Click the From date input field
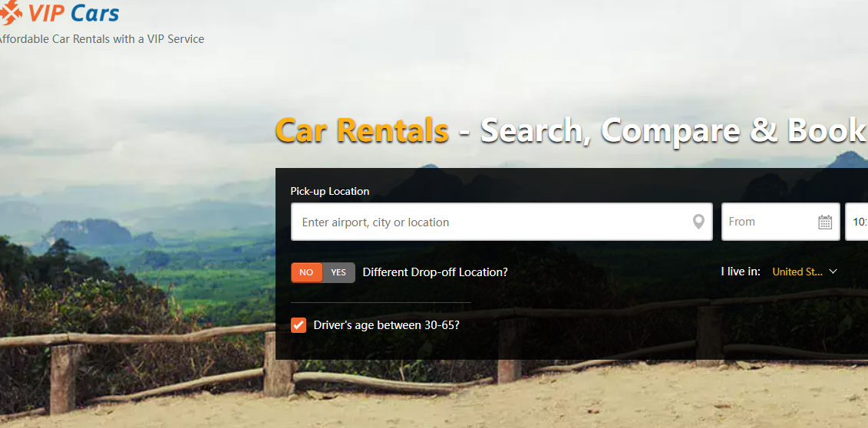Image resolution: width=868 pixels, height=428 pixels. [x=781, y=222]
